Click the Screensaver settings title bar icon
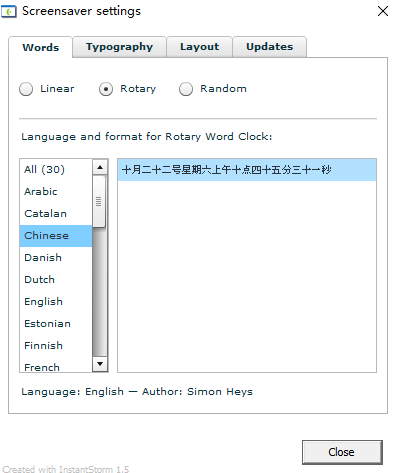This screenshot has width=398, height=473. tap(9, 12)
